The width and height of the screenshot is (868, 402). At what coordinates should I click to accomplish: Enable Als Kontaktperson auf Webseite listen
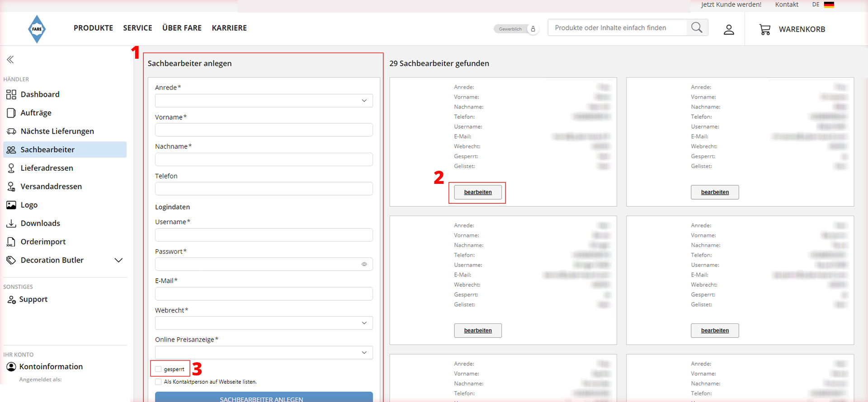(158, 382)
